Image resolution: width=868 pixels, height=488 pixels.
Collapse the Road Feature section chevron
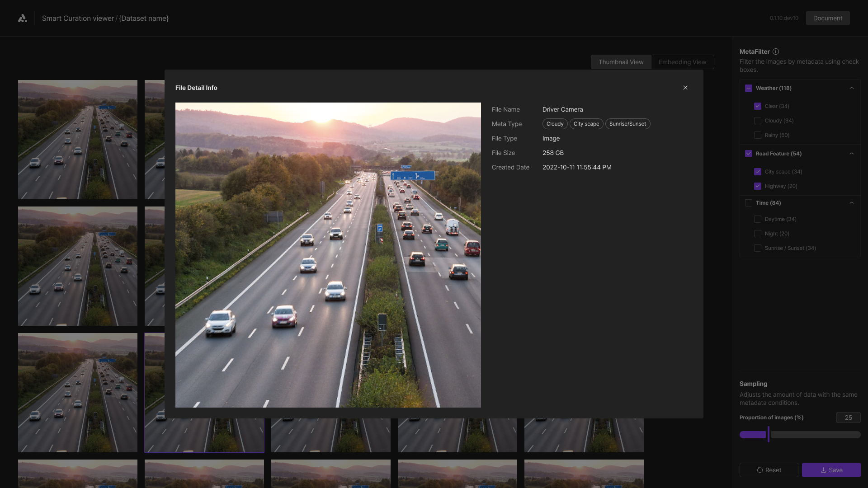tap(852, 154)
